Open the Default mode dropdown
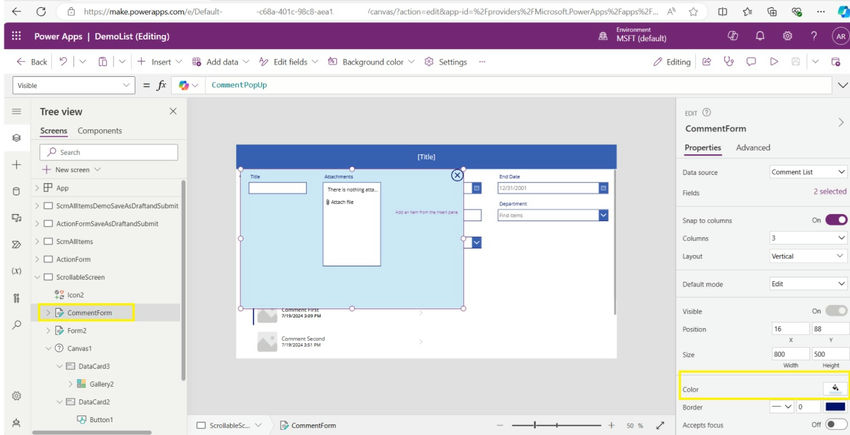Image resolution: width=850 pixels, height=435 pixels. [x=808, y=284]
